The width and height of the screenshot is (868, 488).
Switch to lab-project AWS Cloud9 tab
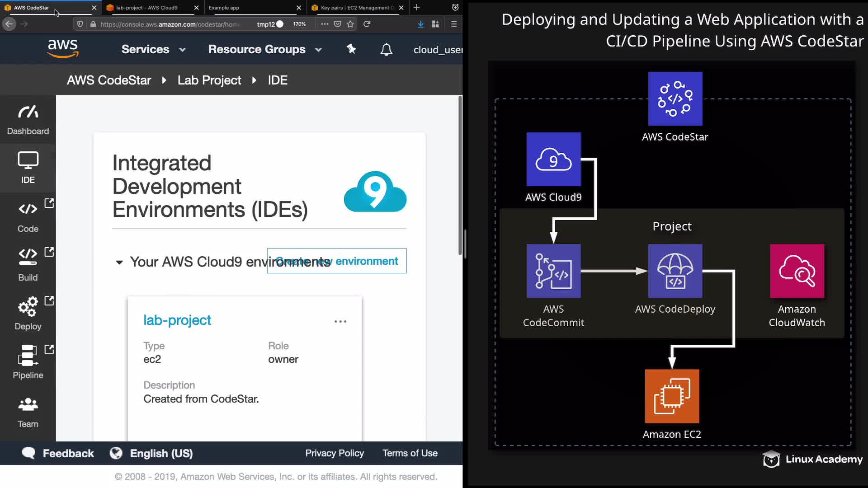coord(147,8)
